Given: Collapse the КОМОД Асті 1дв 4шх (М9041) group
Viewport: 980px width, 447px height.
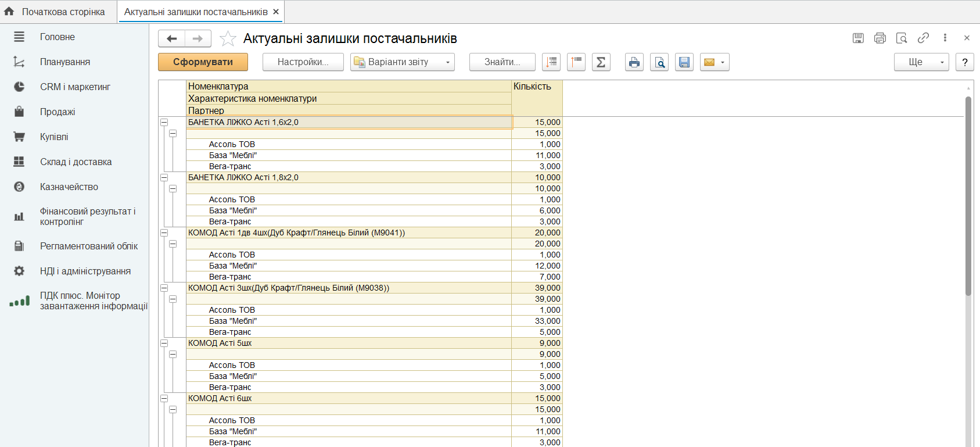Looking at the screenshot, I should pyautogui.click(x=164, y=233).
